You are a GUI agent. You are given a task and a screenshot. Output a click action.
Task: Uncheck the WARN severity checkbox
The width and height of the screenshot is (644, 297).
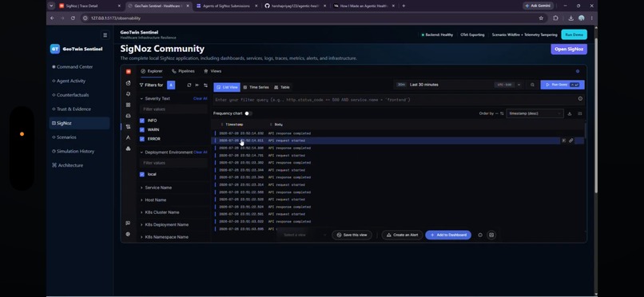(x=142, y=129)
